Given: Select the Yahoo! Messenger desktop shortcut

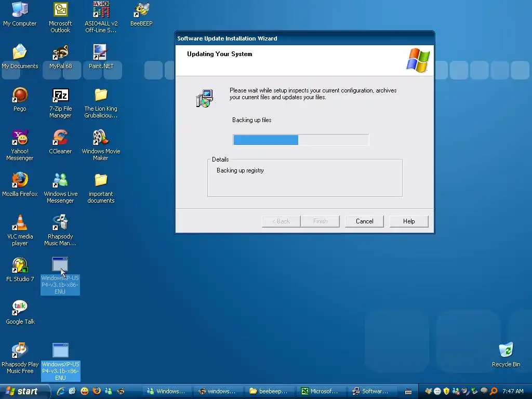Looking at the screenshot, I should click(x=20, y=145).
